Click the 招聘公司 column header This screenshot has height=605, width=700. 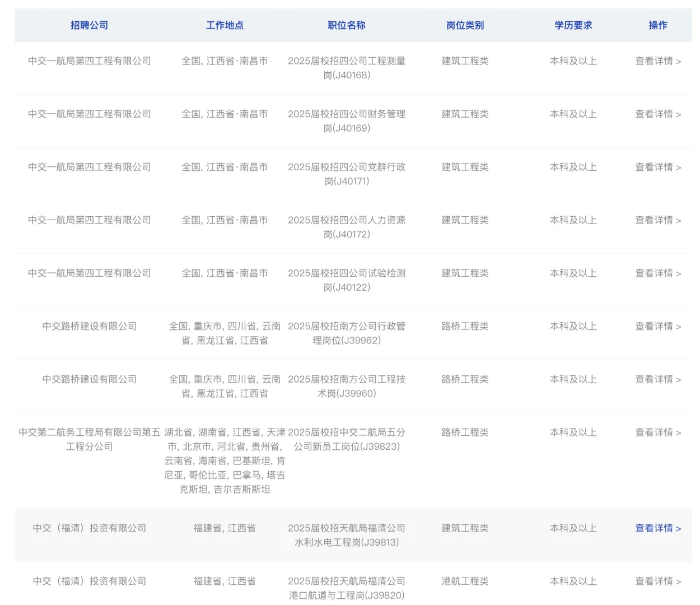coord(89,25)
